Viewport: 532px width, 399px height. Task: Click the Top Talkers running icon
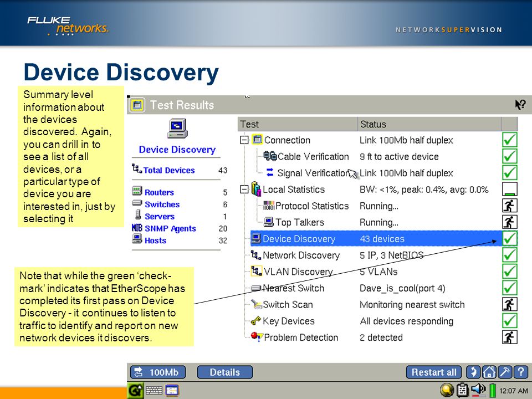(510, 222)
